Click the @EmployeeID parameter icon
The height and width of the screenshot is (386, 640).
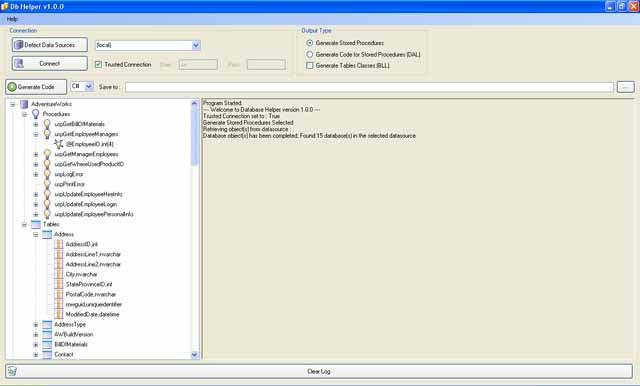tap(59, 144)
